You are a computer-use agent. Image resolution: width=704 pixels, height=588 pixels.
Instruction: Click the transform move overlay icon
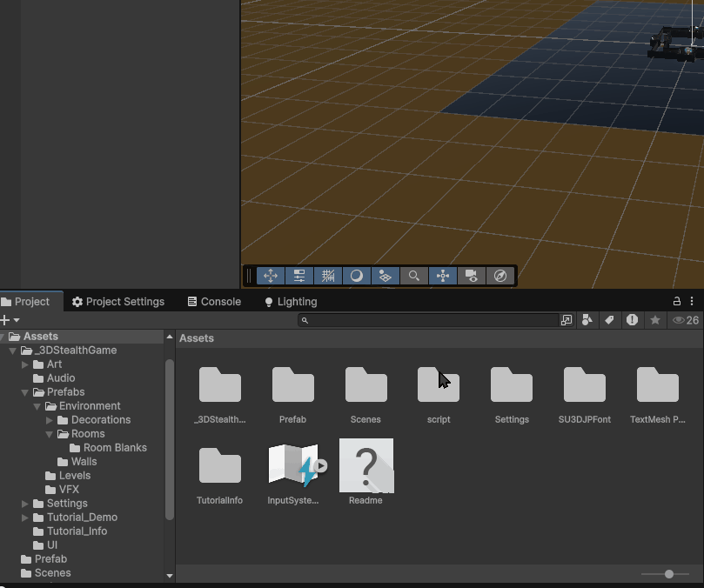click(271, 276)
